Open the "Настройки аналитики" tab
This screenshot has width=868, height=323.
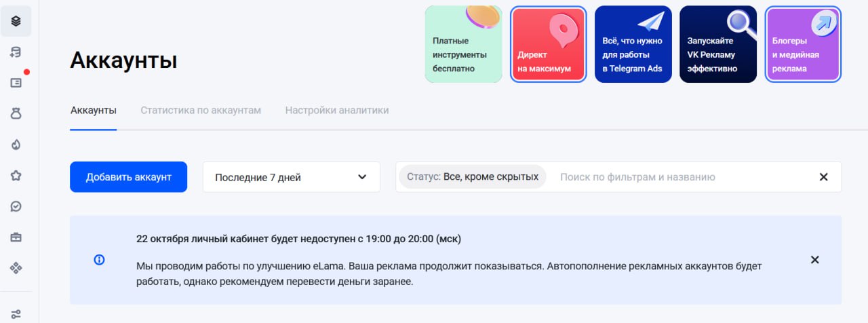[337, 110]
